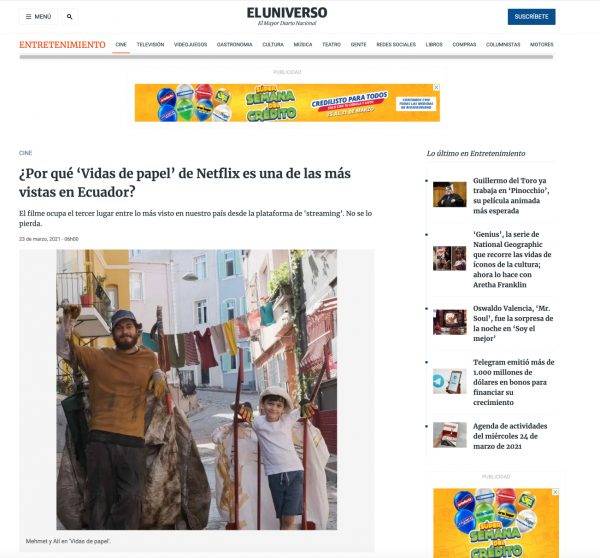Open the Guillermo del Toro Pinocchio thumbnail
The height and width of the screenshot is (558, 600).
[450, 194]
